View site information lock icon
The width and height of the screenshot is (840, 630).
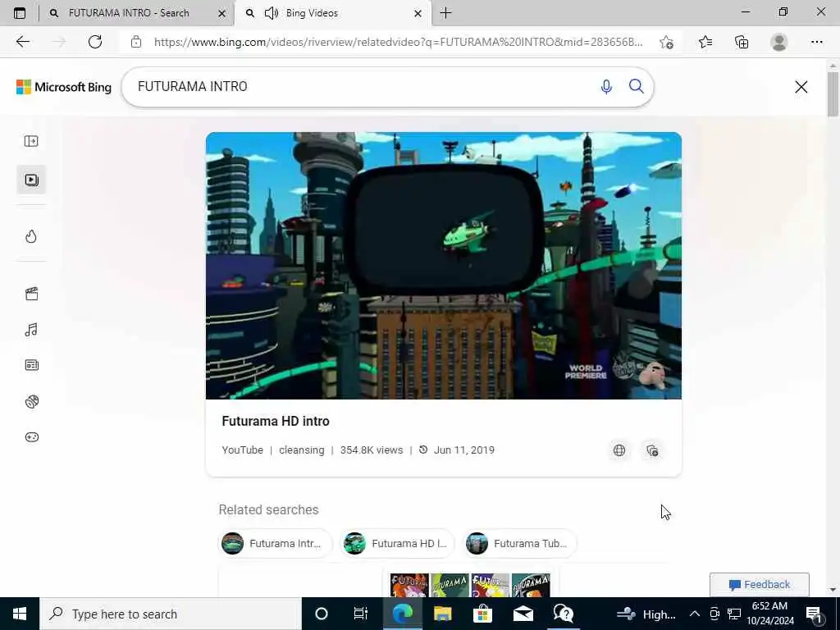pyautogui.click(x=136, y=42)
